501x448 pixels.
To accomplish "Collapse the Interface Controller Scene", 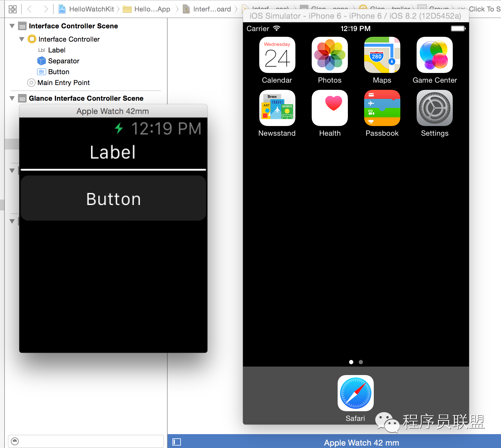I will [x=12, y=26].
